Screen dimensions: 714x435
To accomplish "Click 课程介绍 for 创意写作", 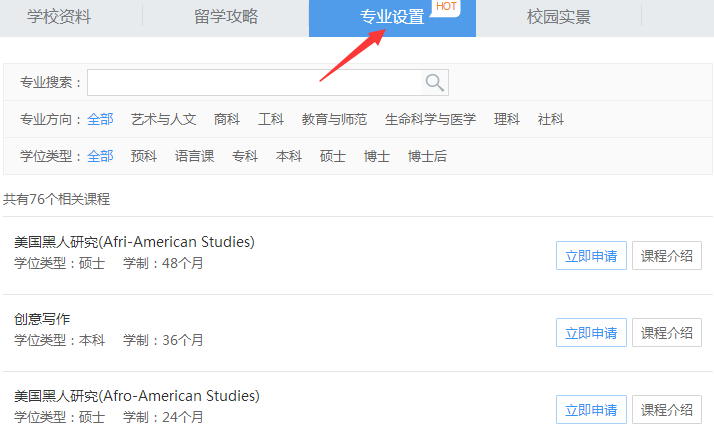I will (x=667, y=333).
